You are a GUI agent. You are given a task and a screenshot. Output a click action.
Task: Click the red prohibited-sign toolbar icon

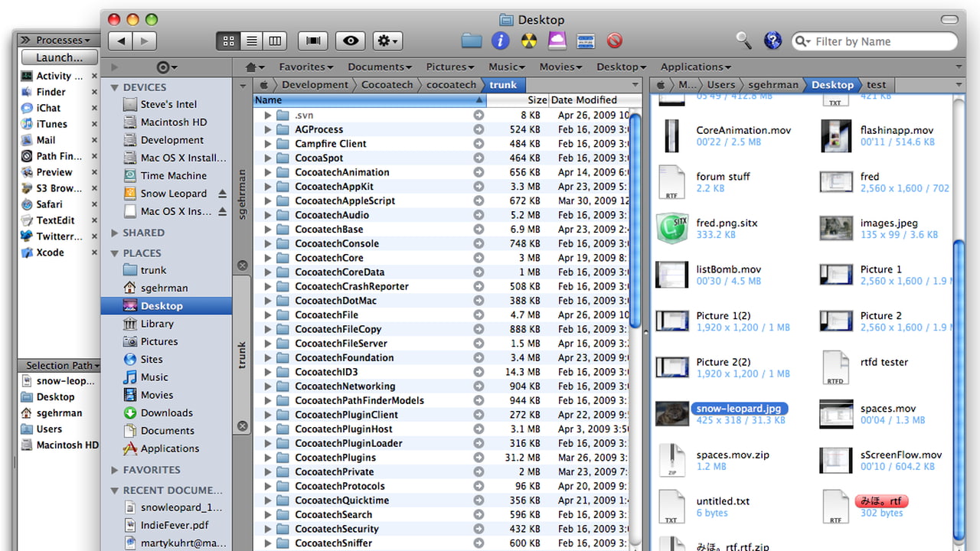pyautogui.click(x=614, y=41)
